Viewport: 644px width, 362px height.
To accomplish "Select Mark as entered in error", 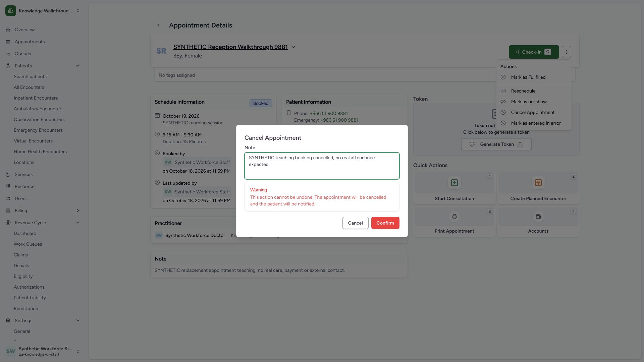I will pyautogui.click(x=533, y=123).
